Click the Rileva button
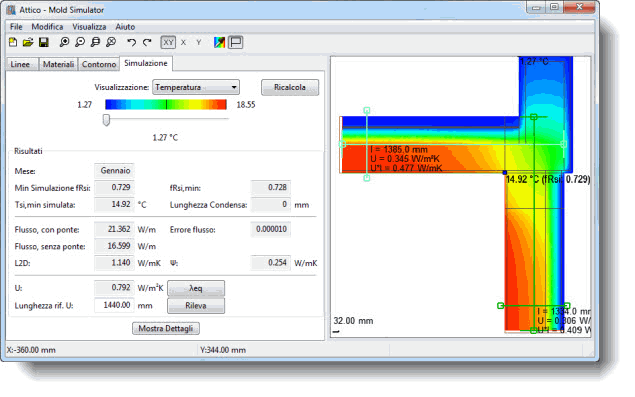This screenshot has width=635, height=397. point(196,306)
